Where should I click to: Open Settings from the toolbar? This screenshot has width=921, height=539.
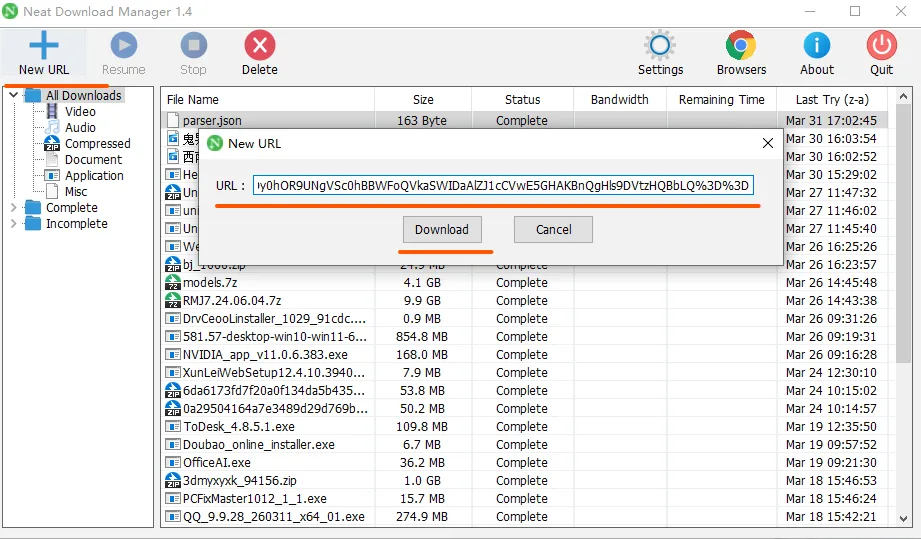(x=660, y=53)
